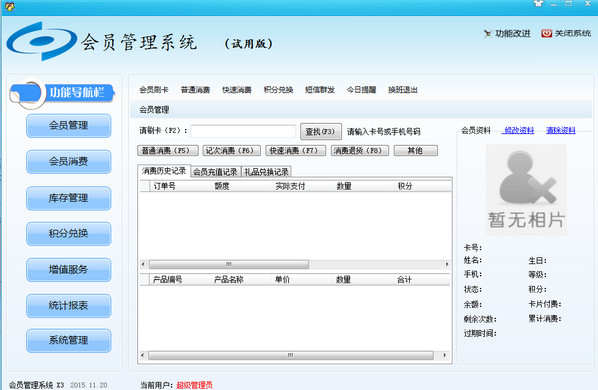Open 会员消费 in the navigation sidebar
Screen dimensions: 598x390
tap(69, 162)
